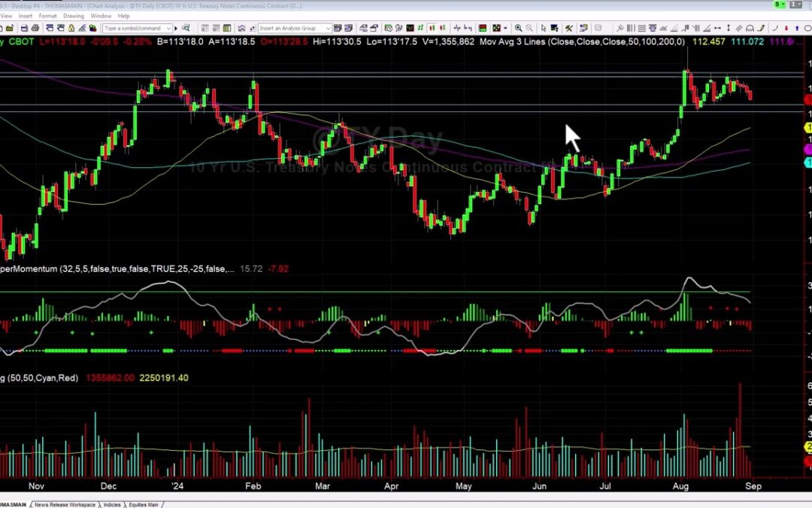The width and height of the screenshot is (812, 508).
Task: Open the Window menu
Action: click(x=101, y=15)
